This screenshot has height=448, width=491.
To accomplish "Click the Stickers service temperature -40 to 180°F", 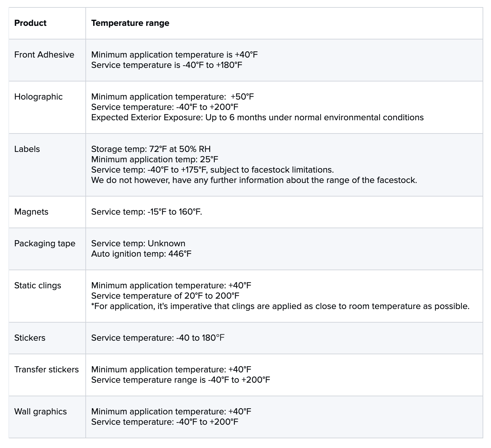I will point(158,338).
